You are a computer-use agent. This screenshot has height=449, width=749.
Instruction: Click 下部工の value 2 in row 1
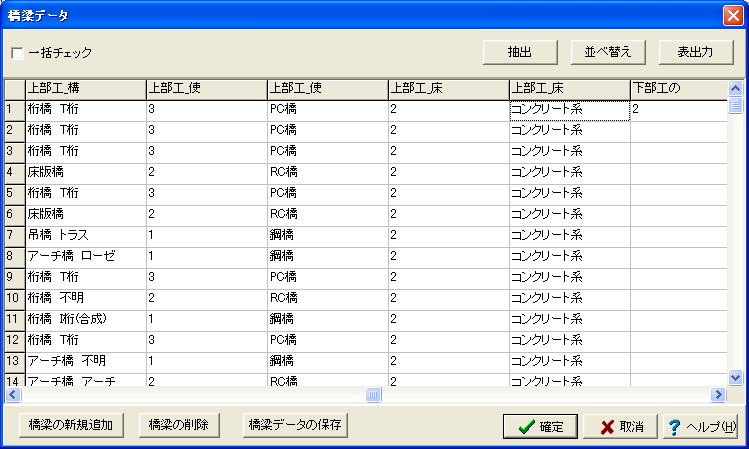coord(679,110)
